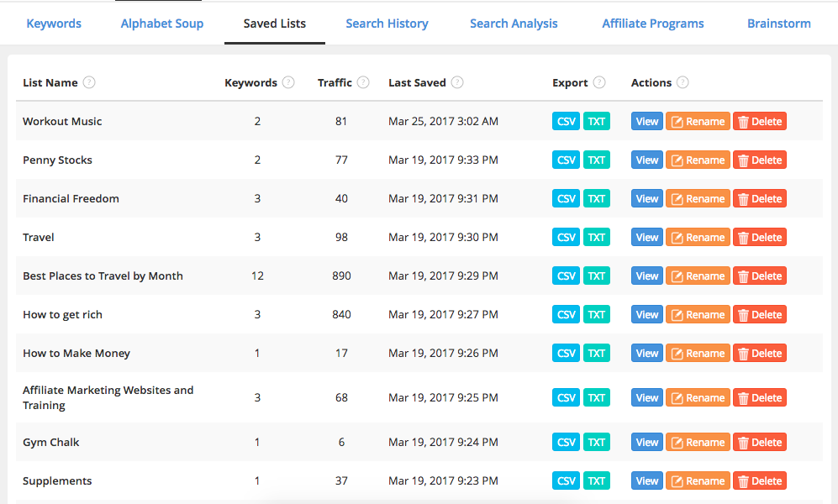View the Workout Music list
The width and height of the screenshot is (838, 504).
tap(646, 121)
